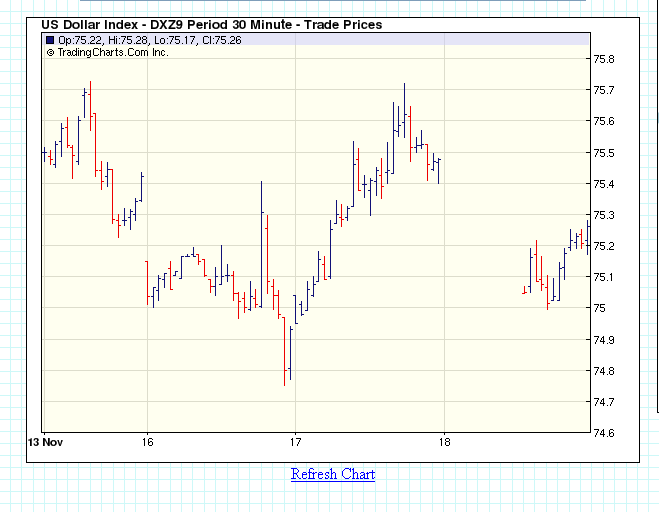The width and height of the screenshot is (659, 512).
Task: Click the blue legend square beside Op:75.22
Action: point(50,40)
